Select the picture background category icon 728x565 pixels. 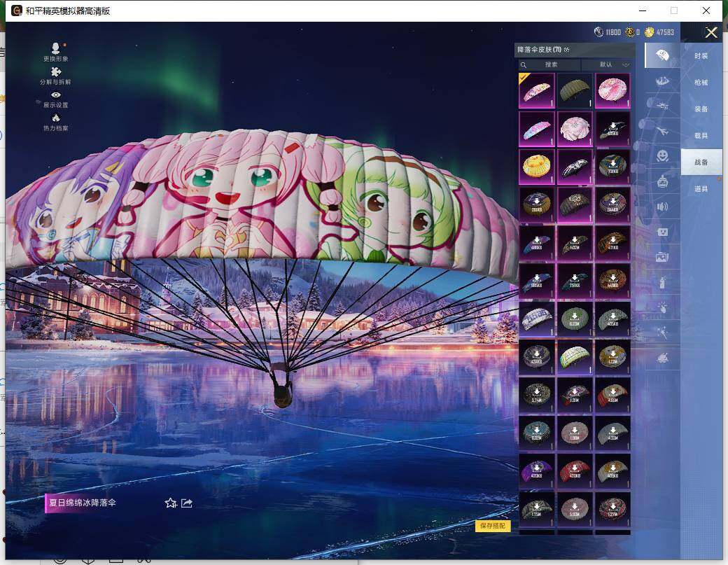click(662, 257)
